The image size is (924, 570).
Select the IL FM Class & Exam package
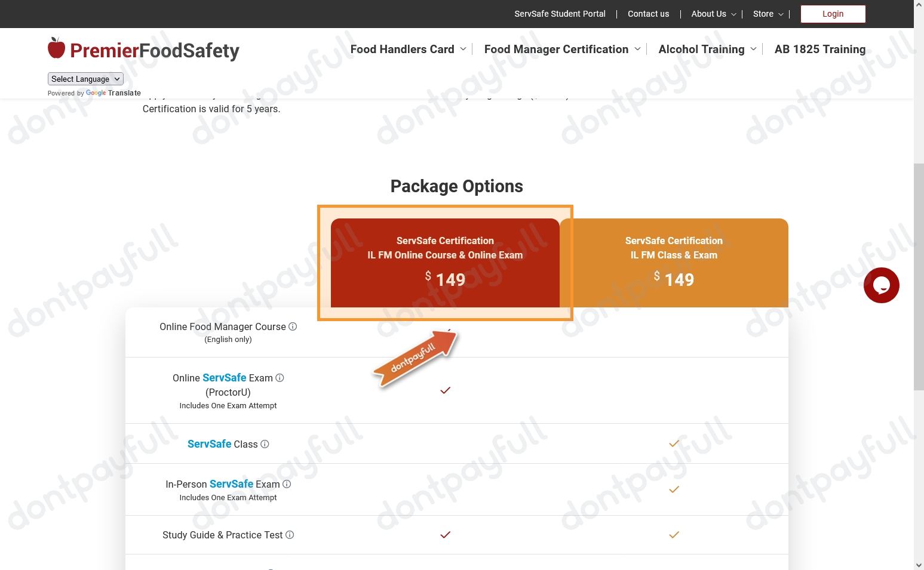click(x=674, y=263)
